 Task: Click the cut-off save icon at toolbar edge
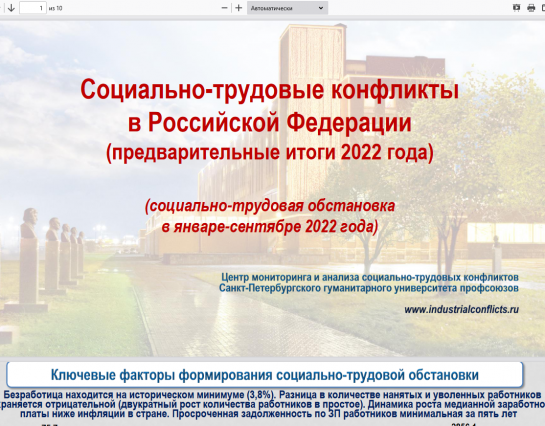tap(543, 8)
